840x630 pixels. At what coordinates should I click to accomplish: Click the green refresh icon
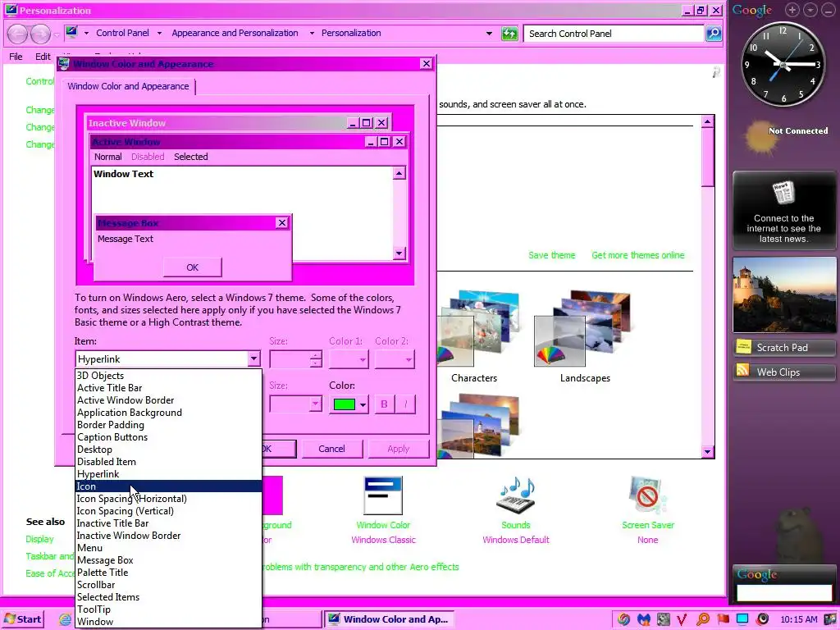509,34
